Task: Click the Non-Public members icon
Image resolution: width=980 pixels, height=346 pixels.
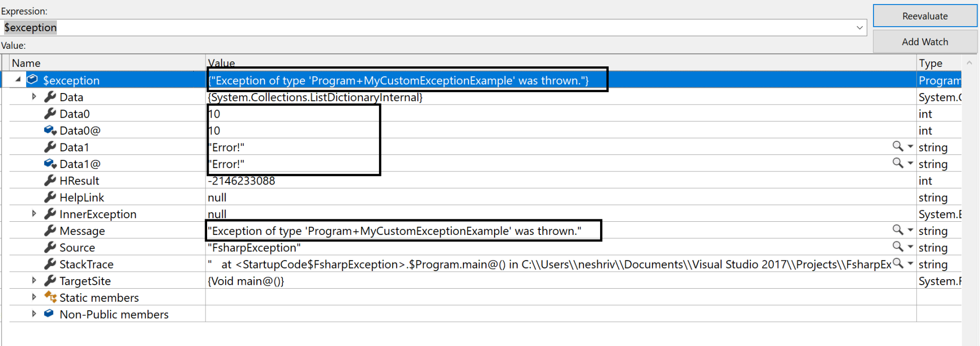Action: (x=49, y=313)
